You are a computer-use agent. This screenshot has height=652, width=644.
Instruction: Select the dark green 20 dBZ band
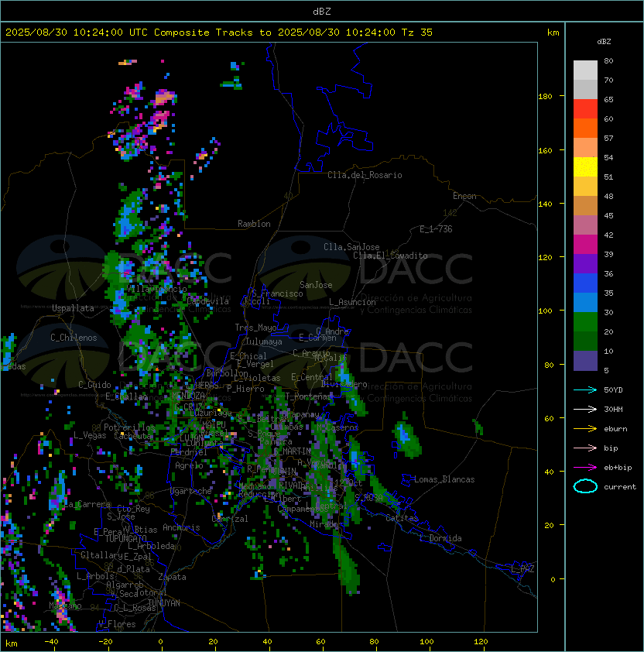585,341
